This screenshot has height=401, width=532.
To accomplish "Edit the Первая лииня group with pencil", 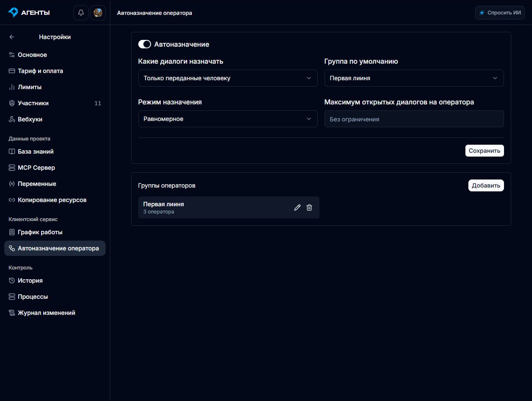I will [297, 208].
